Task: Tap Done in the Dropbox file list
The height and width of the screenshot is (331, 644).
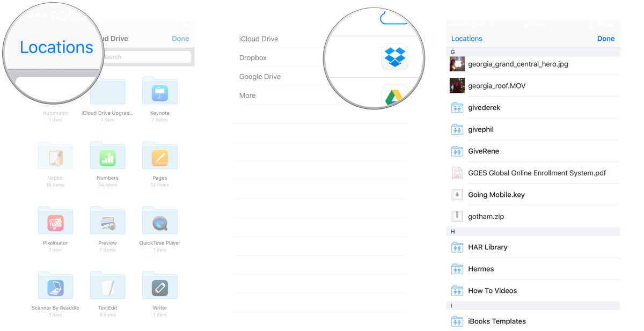Action: click(x=606, y=39)
